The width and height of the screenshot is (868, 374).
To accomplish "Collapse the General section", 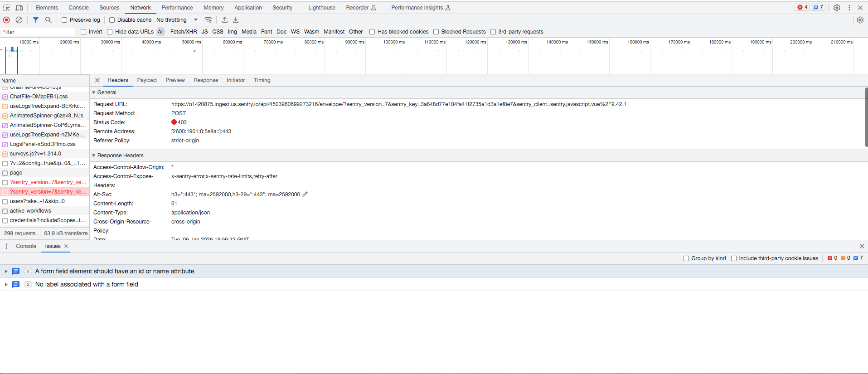I will coord(94,92).
